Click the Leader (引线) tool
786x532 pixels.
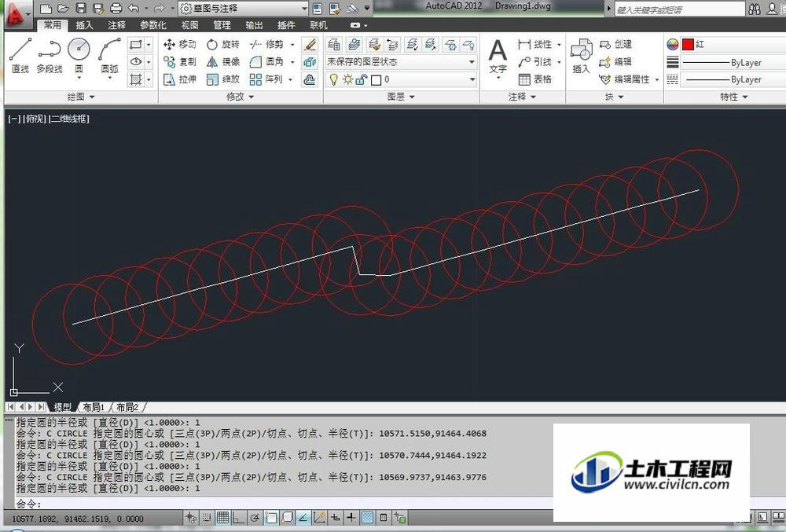534,61
